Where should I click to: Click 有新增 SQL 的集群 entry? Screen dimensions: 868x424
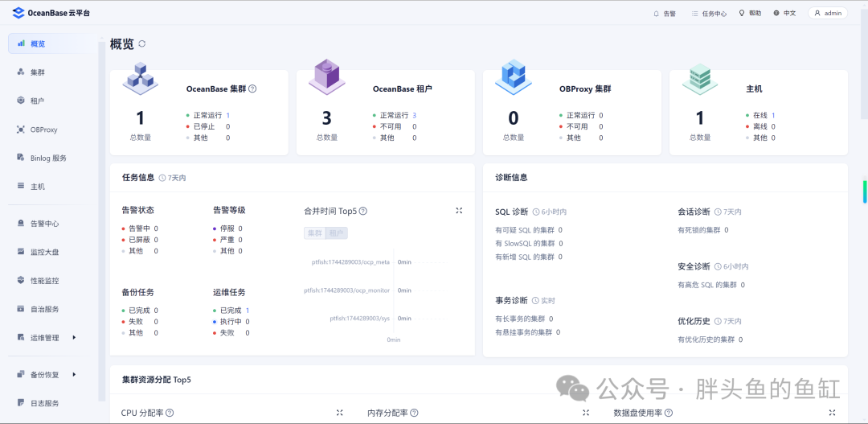tap(529, 257)
